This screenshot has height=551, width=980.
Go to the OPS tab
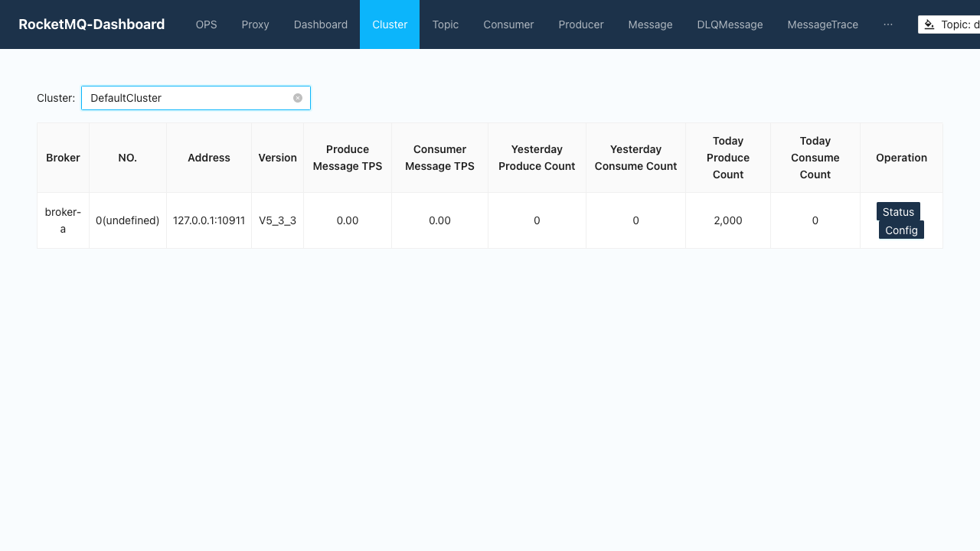click(207, 24)
